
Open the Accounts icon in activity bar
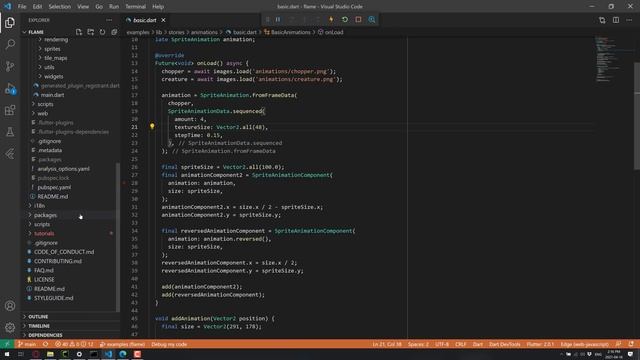pyautogui.click(x=10, y=306)
